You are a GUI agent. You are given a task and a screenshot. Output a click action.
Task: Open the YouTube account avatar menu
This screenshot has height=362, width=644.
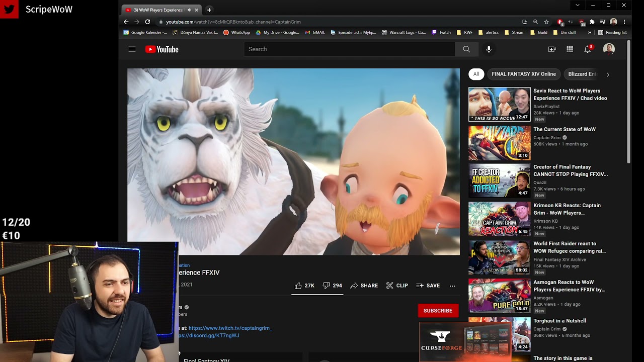(609, 49)
